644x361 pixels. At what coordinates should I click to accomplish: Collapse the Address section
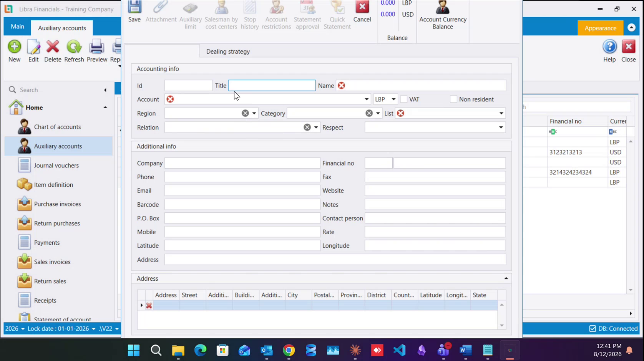pyautogui.click(x=506, y=278)
